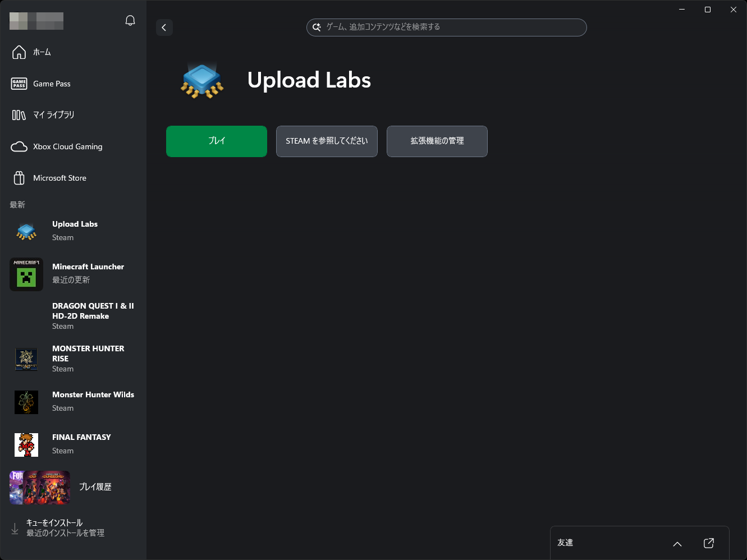Select Monster Hunter Wilds from recent games

point(73,401)
